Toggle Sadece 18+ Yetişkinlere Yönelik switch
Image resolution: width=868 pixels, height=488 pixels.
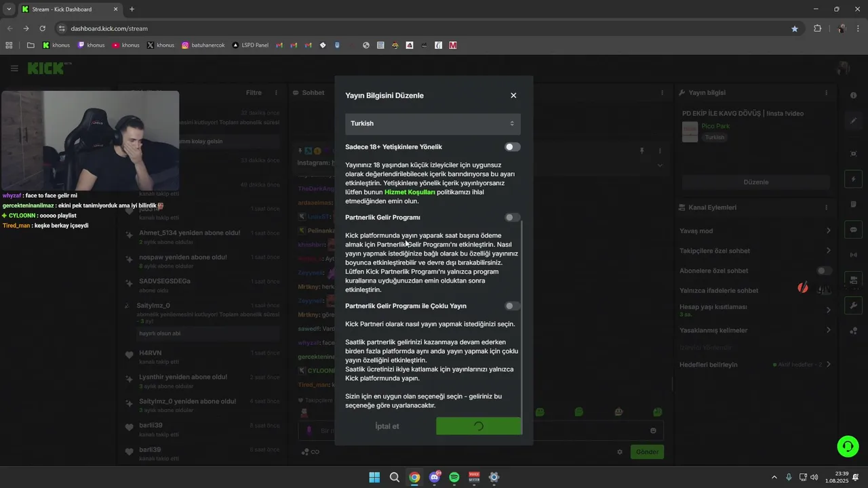pos(513,147)
